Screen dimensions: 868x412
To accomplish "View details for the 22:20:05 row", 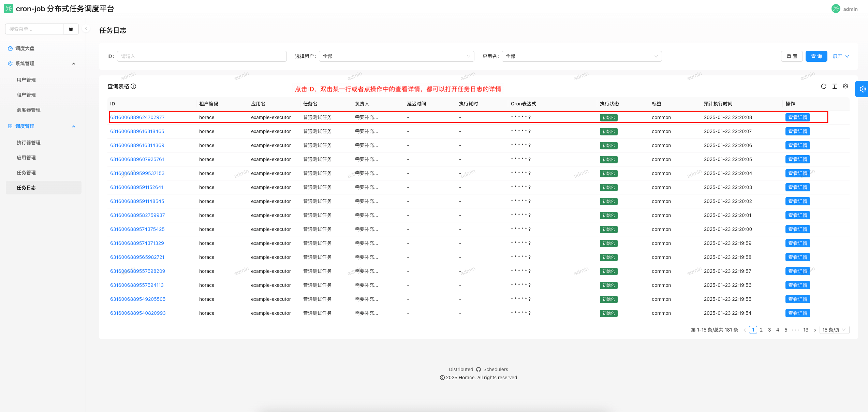I will [797, 159].
